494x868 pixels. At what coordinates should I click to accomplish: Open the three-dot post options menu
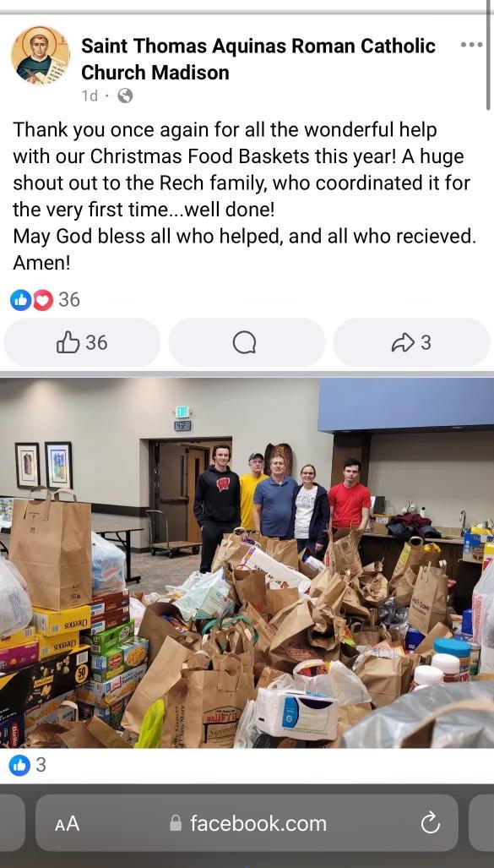tap(471, 45)
